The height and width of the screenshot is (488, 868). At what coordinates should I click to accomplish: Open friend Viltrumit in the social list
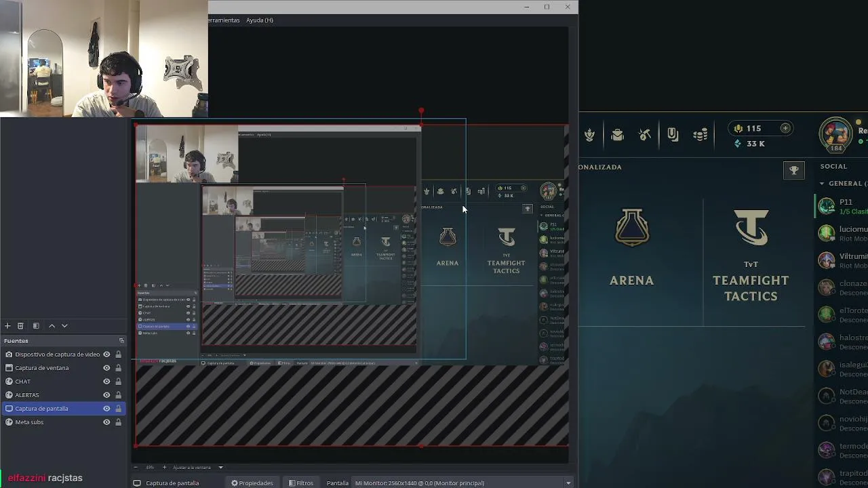[842, 260]
